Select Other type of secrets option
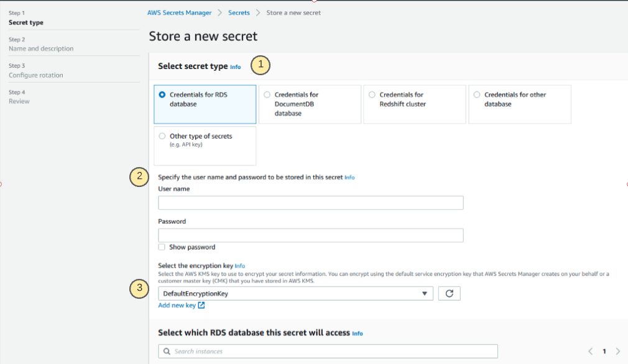Screen dimensions: 628x364 point(205,145)
